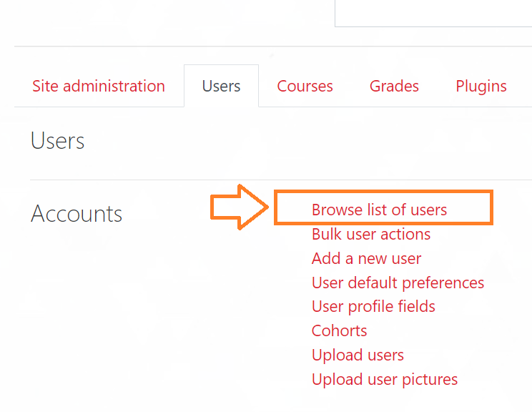Click the orange highlight box border
The width and height of the screenshot is (532, 412).
tap(383, 192)
